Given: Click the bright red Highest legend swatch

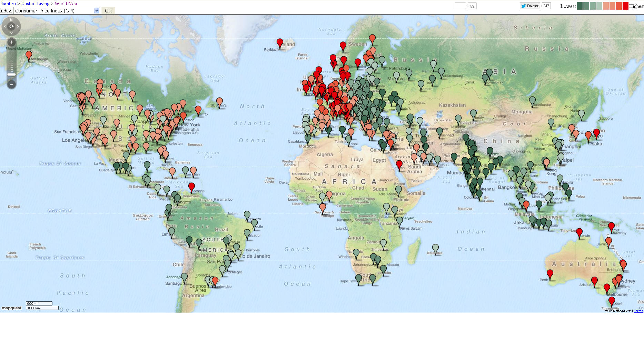Looking at the screenshot, I should (x=625, y=6).
